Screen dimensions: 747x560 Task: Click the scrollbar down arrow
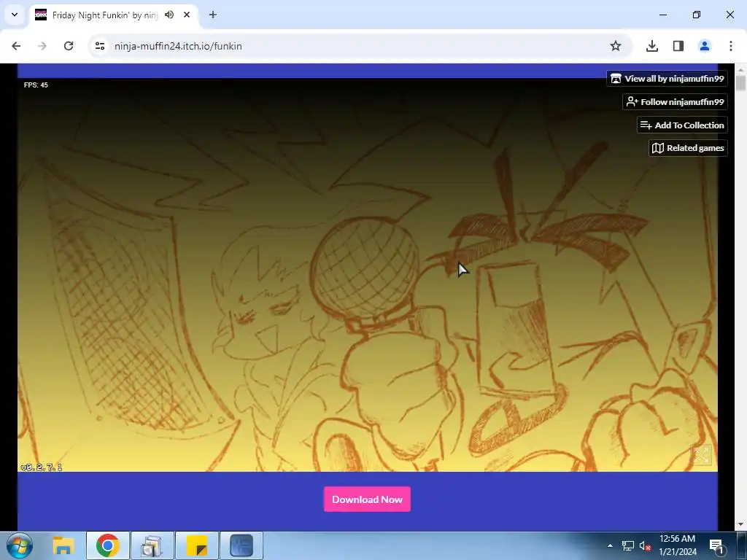click(741, 525)
